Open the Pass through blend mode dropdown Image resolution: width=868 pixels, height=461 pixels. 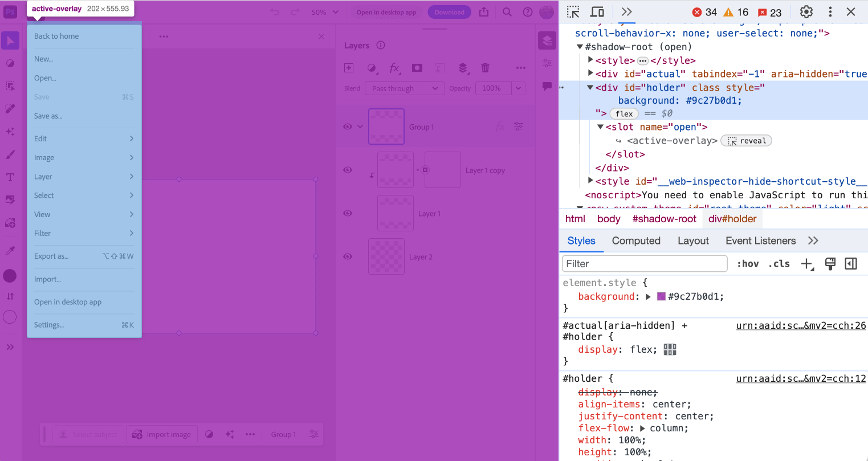point(404,88)
